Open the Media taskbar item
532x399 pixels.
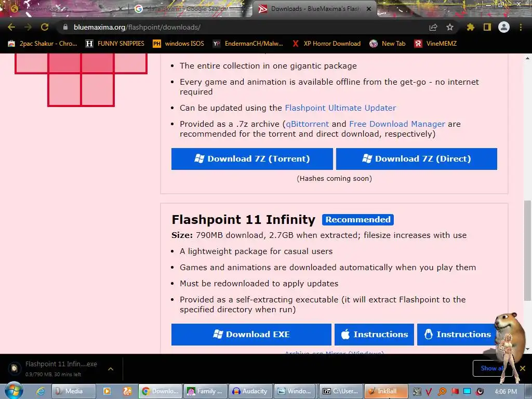pos(73,391)
